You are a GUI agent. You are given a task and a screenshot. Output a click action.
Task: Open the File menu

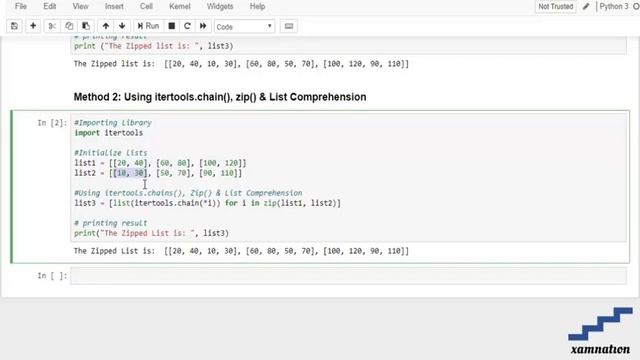coord(21,7)
